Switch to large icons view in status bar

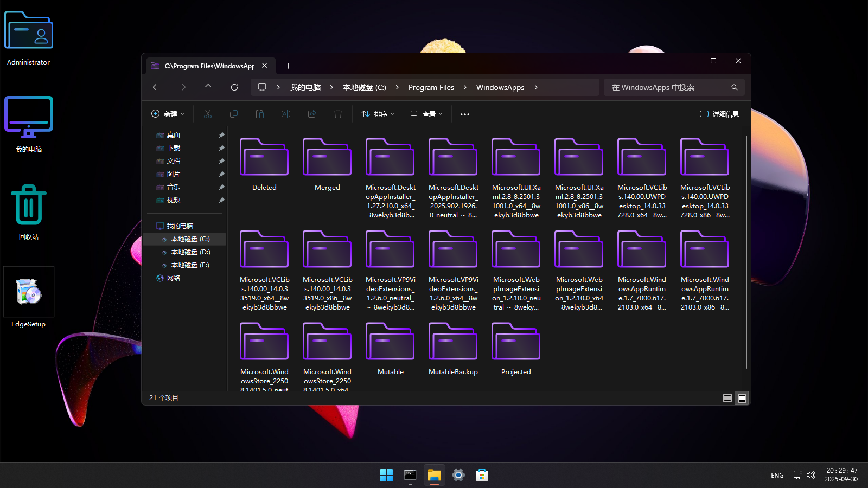742,398
